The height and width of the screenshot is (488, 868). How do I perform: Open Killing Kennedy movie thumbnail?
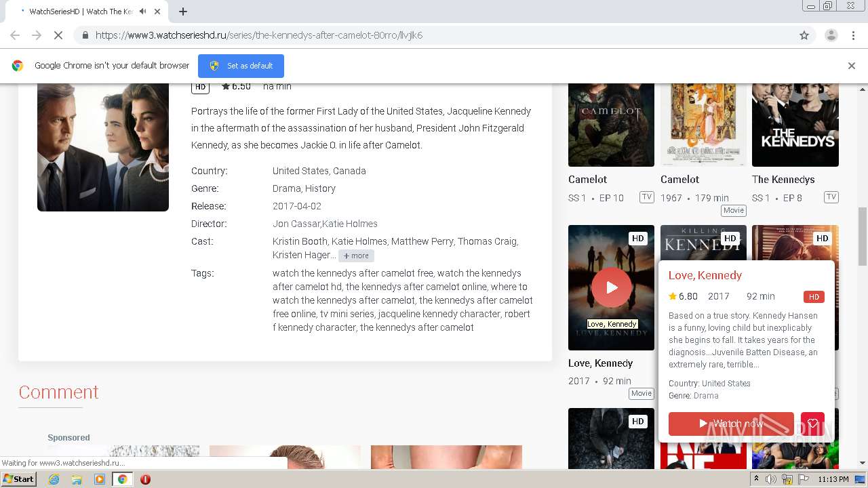703,243
